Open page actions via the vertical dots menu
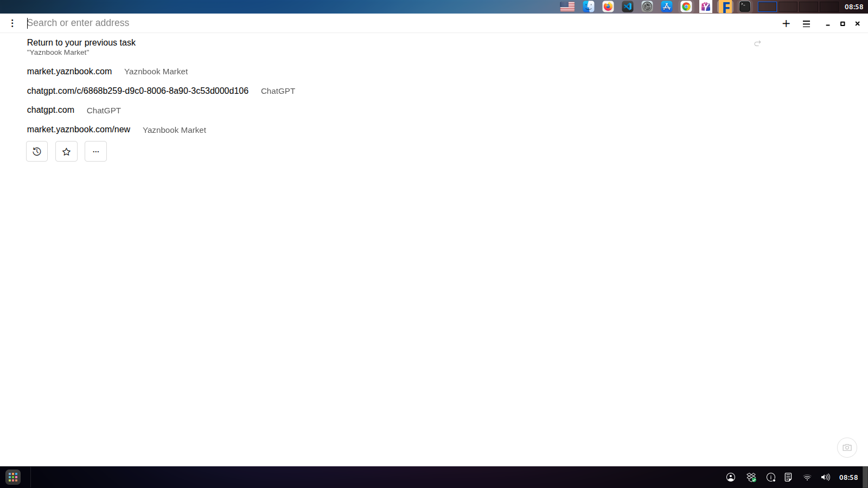This screenshot has height=488, width=868. 12,23
